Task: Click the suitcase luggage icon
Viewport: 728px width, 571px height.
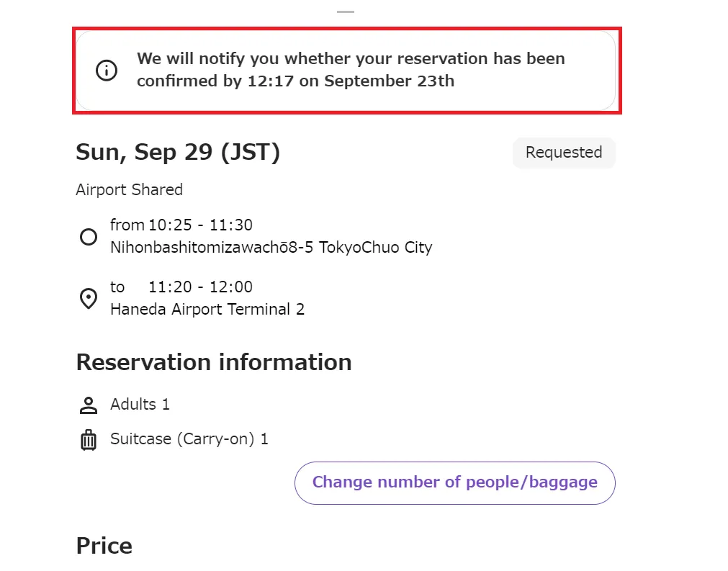Action: 89,439
